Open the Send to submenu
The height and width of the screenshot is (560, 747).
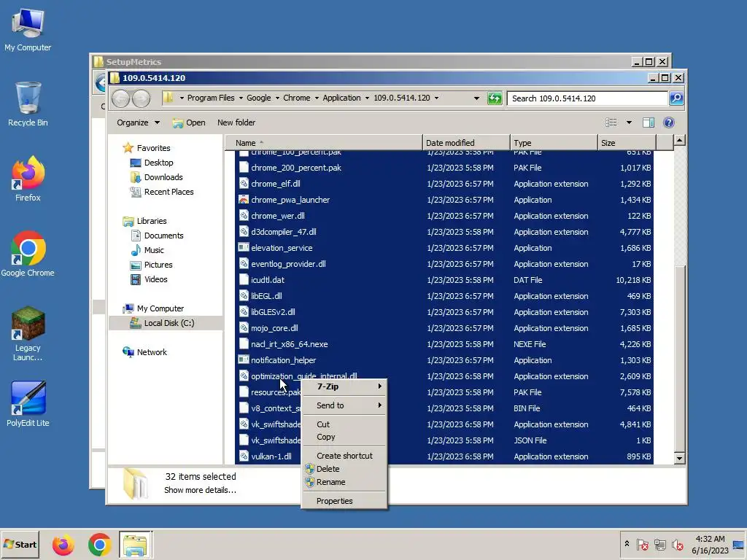pos(344,405)
